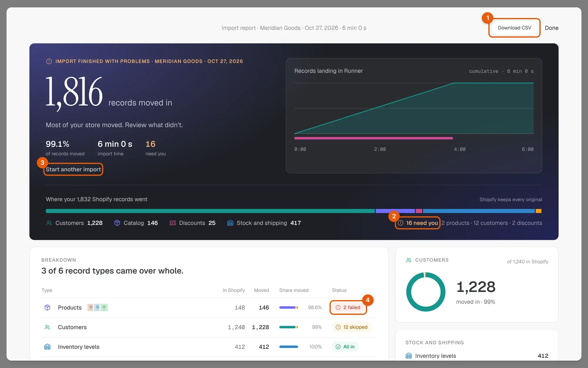Click the Type column header
Screen dimensions: 588x368
[47, 290]
